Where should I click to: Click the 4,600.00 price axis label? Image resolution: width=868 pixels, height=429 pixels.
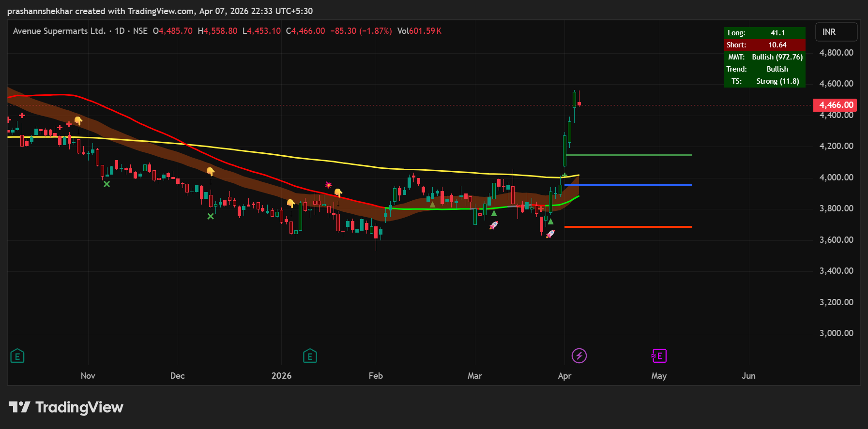[x=836, y=84]
